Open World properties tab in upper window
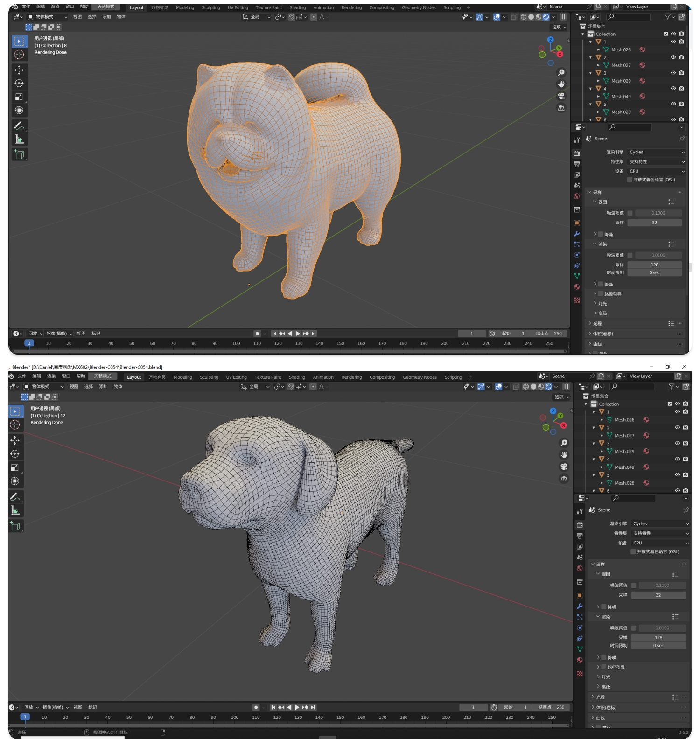Image resolution: width=700 pixels, height=739 pixels. (x=577, y=196)
